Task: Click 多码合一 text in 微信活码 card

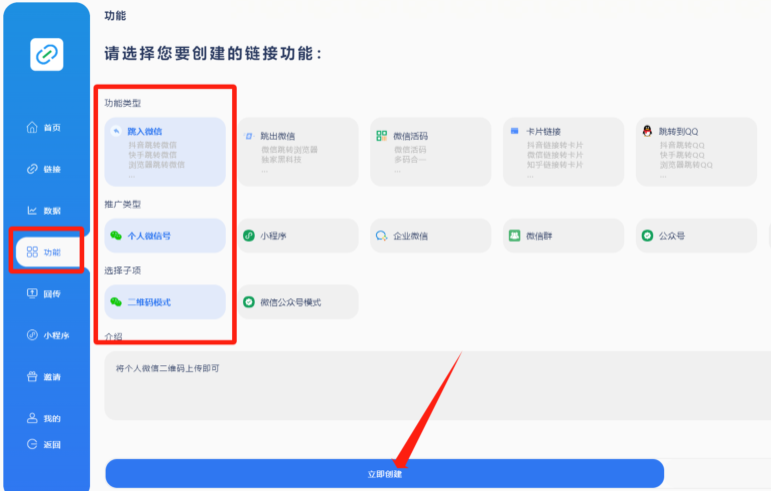Action: coord(410,159)
